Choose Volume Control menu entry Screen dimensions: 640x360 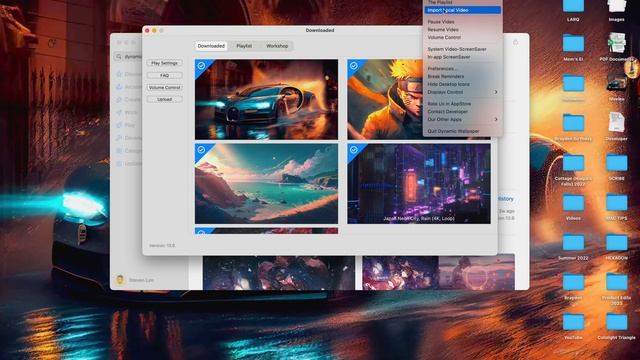tap(462, 37)
